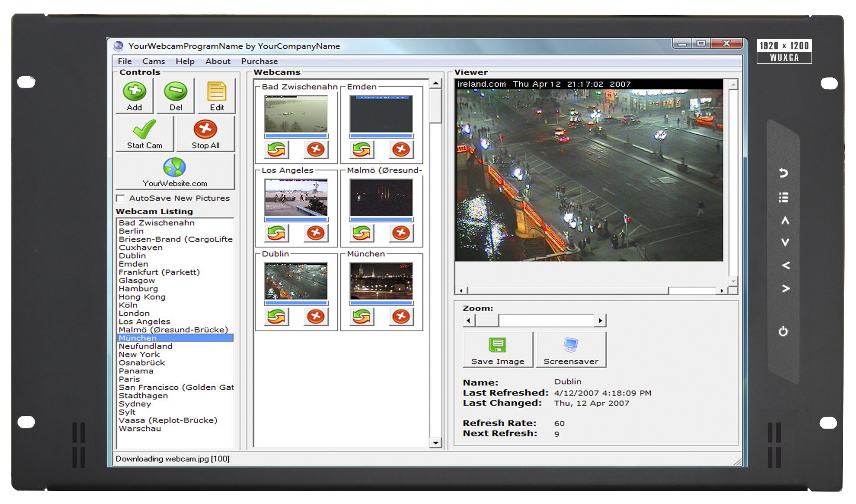The width and height of the screenshot is (856, 504).
Task: Select the Dublin webcam thumbnail
Action: click(296, 281)
